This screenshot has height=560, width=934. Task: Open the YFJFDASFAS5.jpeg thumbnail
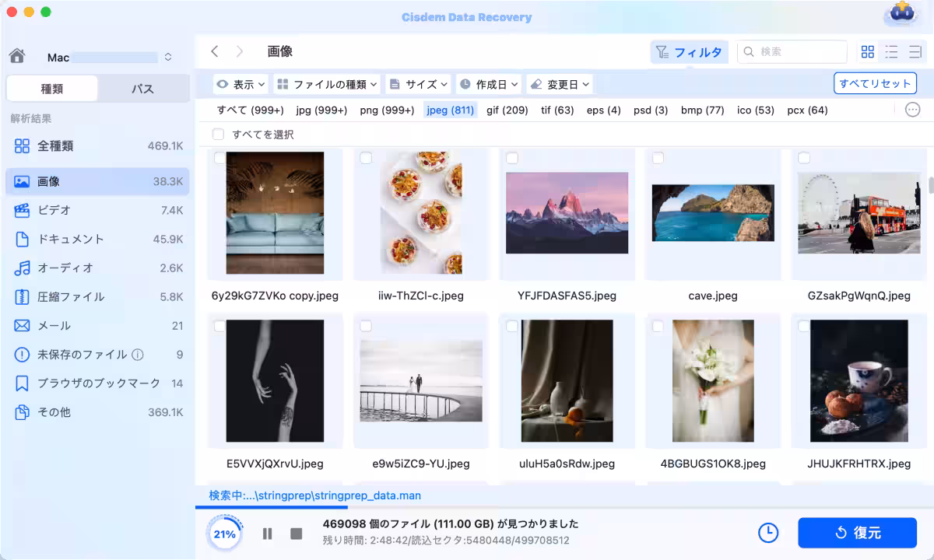pos(567,213)
